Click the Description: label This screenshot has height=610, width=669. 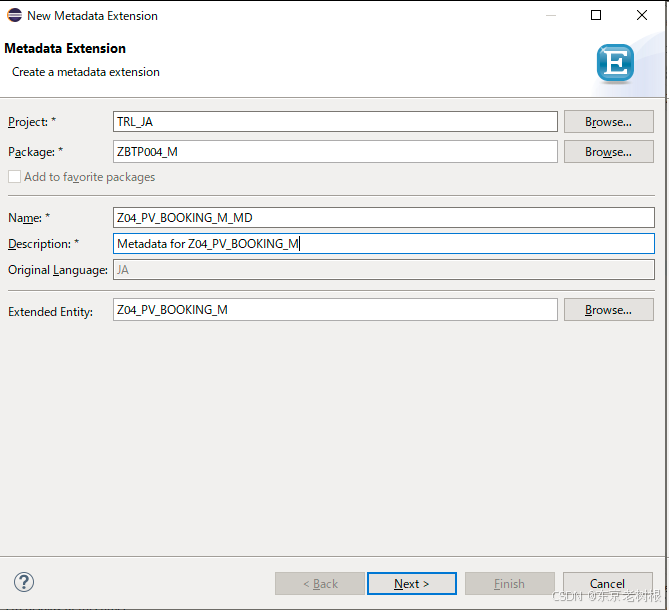click(44, 244)
